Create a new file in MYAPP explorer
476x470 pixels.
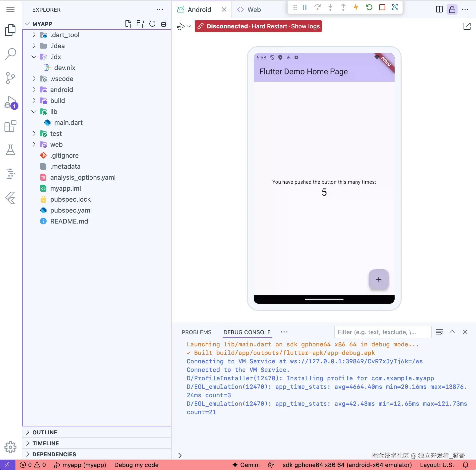click(x=128, y=24)
